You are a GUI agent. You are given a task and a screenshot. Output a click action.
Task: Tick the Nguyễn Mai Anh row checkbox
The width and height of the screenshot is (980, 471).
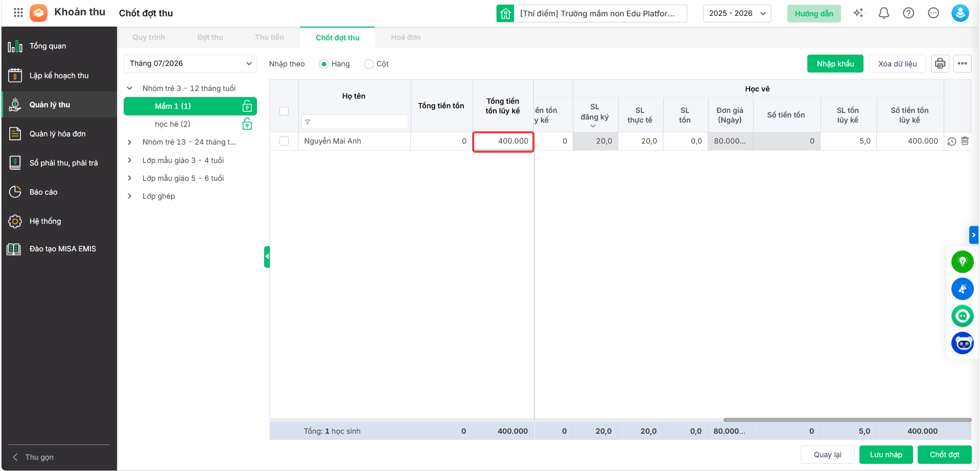[284, 141]
